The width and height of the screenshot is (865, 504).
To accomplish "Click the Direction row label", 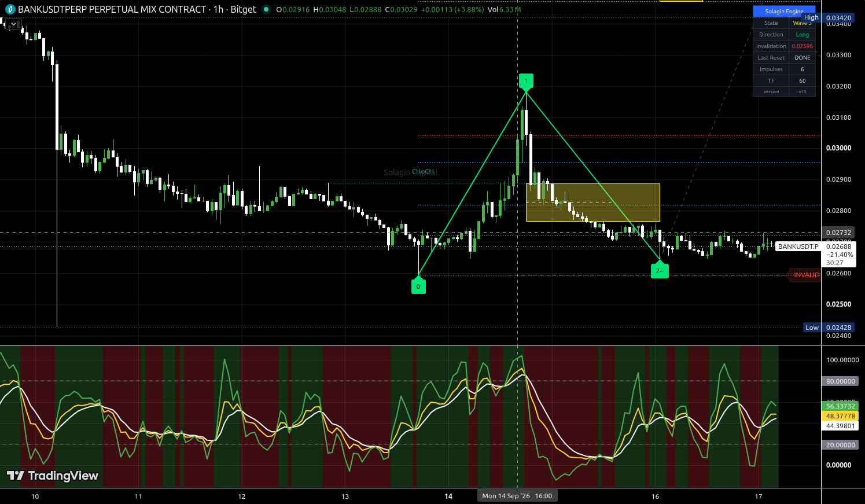I will coord(771,35).
